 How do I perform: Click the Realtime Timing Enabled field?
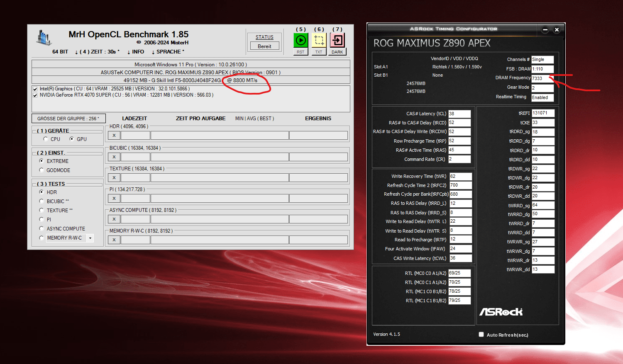click(x=542, y=97)
